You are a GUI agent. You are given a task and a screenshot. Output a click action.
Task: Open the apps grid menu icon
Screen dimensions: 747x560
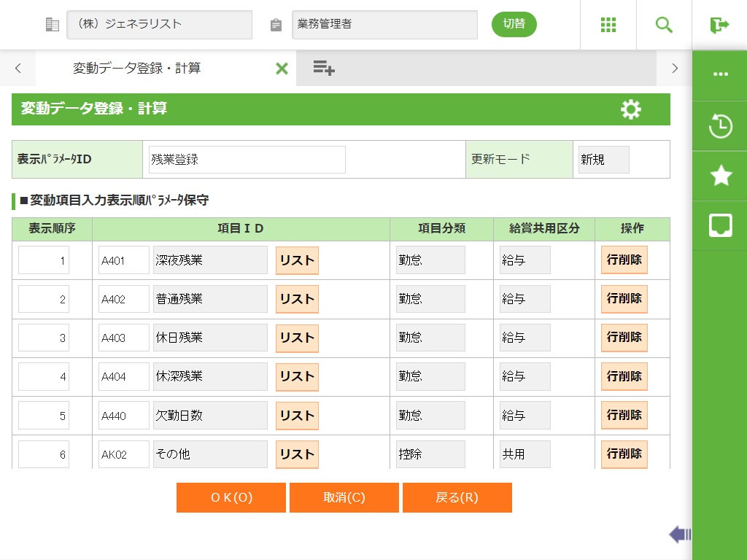point(608,25)
